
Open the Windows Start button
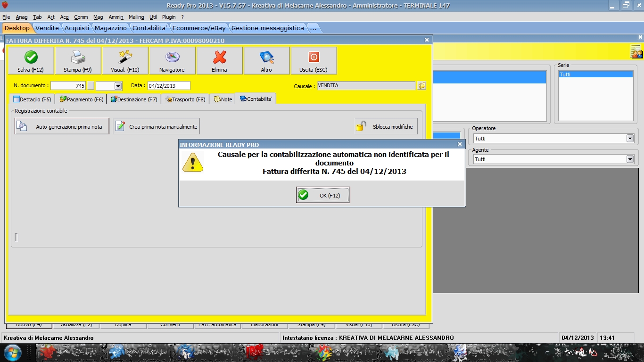(12, 353)
